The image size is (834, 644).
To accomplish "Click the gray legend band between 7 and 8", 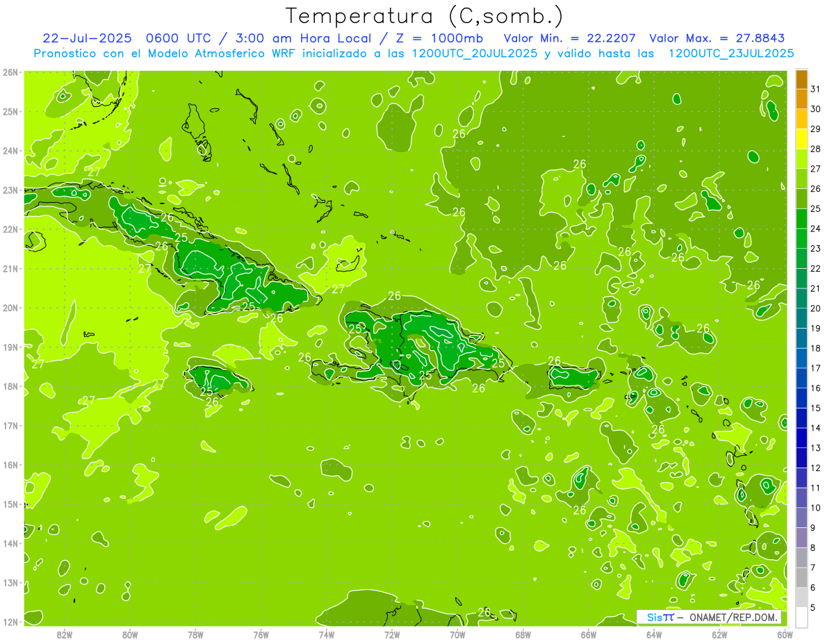I will (801, 558).
